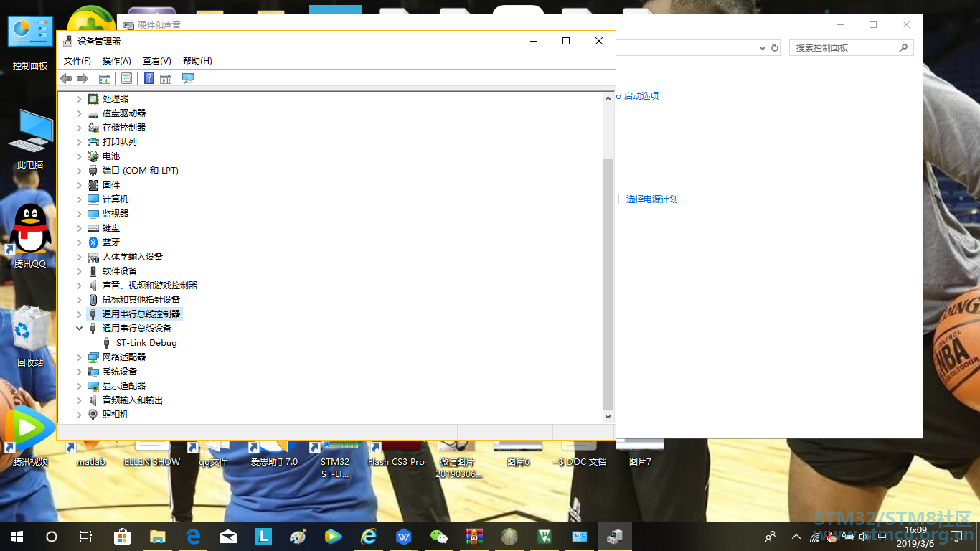Click the blue Help question mark toolbar icon
This screenshot has width=980, height=551.
click(149, 78)
